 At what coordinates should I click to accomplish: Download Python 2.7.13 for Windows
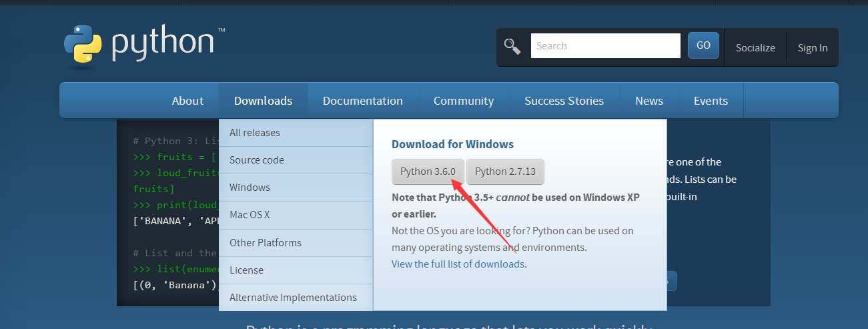click(x=506, y=172)
